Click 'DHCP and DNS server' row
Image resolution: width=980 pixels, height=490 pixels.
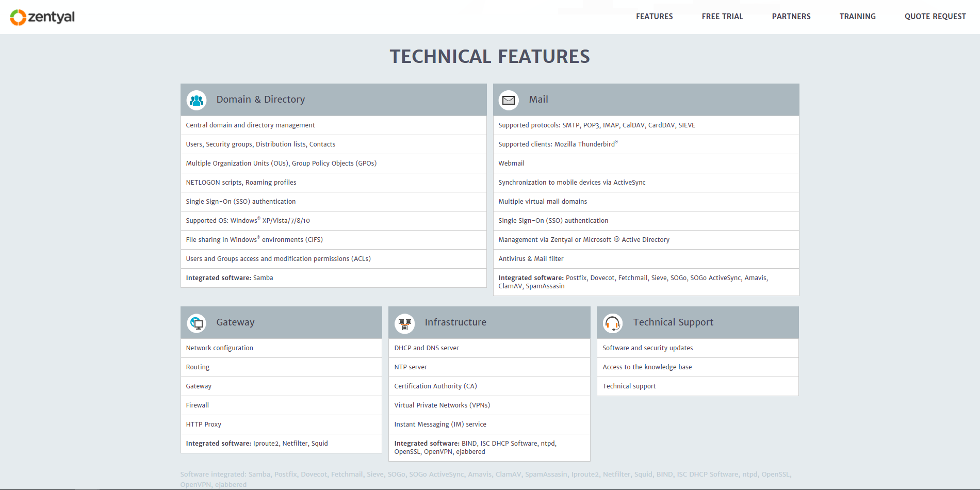tap(489, 348)
